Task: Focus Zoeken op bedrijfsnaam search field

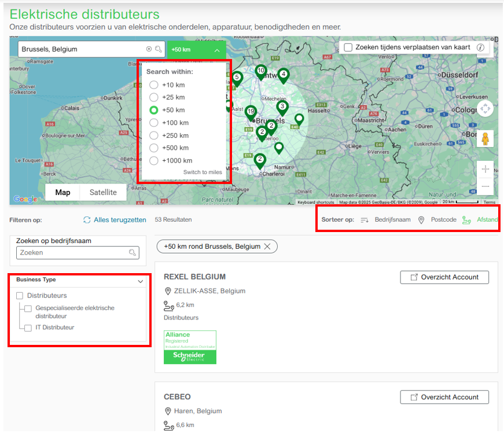Action: point(78,253)
